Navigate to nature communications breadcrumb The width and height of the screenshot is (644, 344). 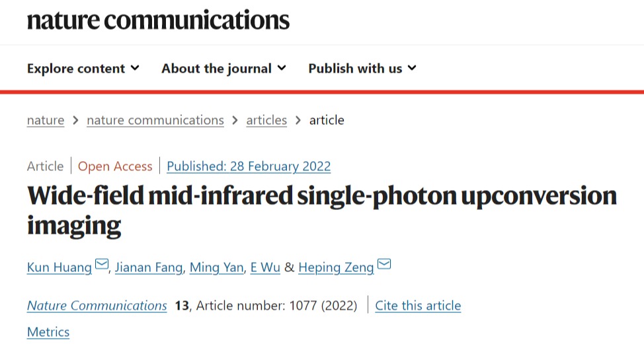[155, 120]
